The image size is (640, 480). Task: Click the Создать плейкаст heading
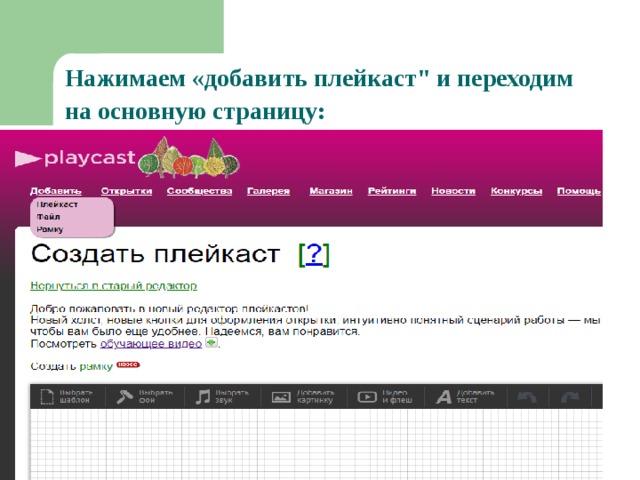coord(156,254)
